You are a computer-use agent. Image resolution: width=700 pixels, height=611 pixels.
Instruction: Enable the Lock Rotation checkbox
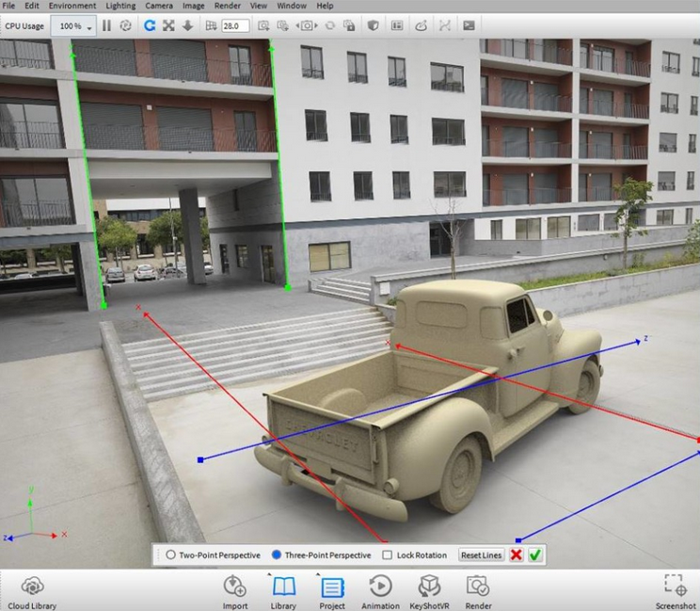[x=388, y=555]
